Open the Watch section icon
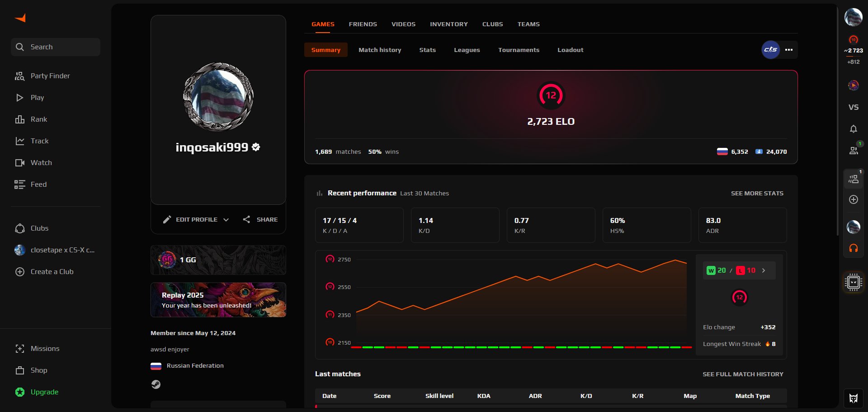This screenshot has height=412, width=868. point(19,162)
